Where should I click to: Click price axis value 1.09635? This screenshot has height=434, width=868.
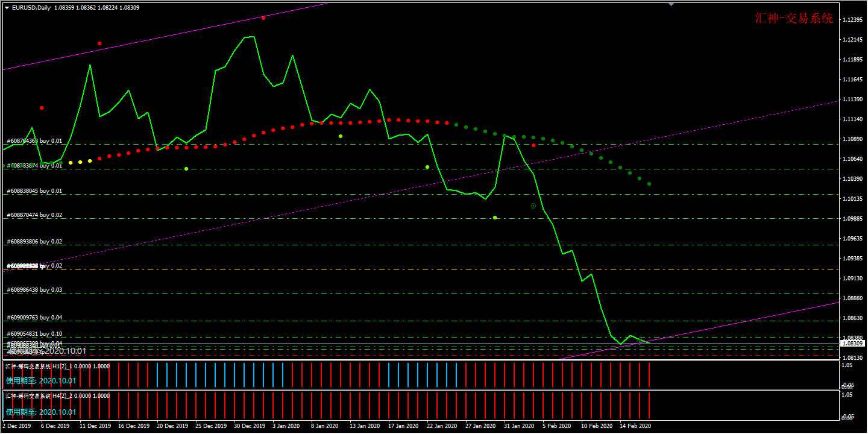[x=852, y=239]
